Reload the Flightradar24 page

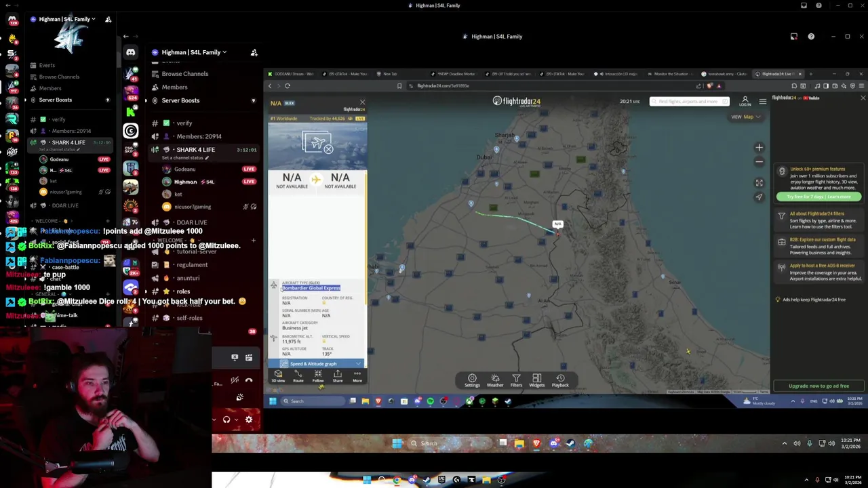[x=288, y=86]
